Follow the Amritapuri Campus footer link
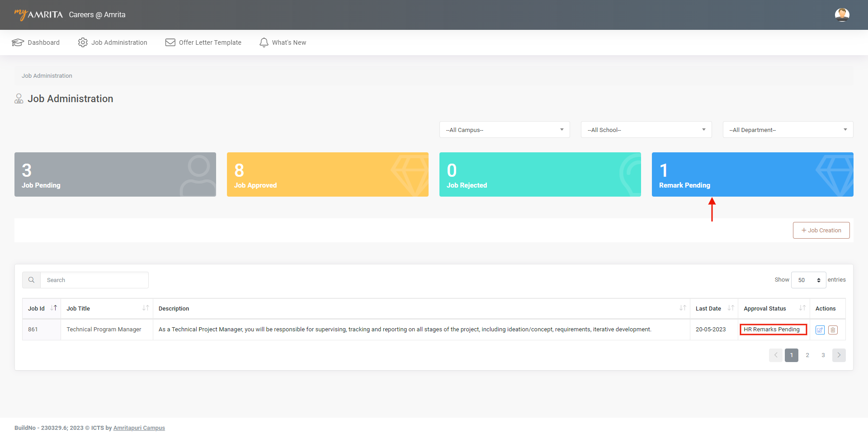The width and height of the screenshot is (868, 438). click(139, 428)
